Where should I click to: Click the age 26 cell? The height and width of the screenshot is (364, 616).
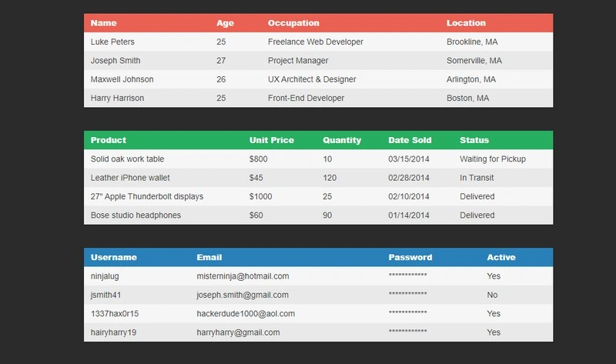coord(221,79)
